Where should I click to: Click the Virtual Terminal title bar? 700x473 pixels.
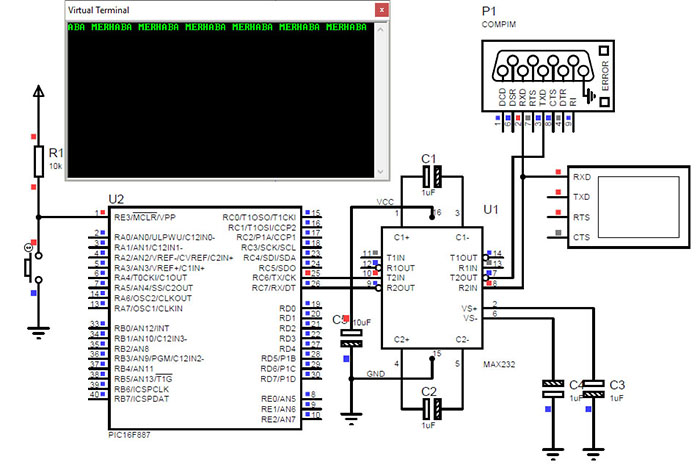[x=200, y=9]
